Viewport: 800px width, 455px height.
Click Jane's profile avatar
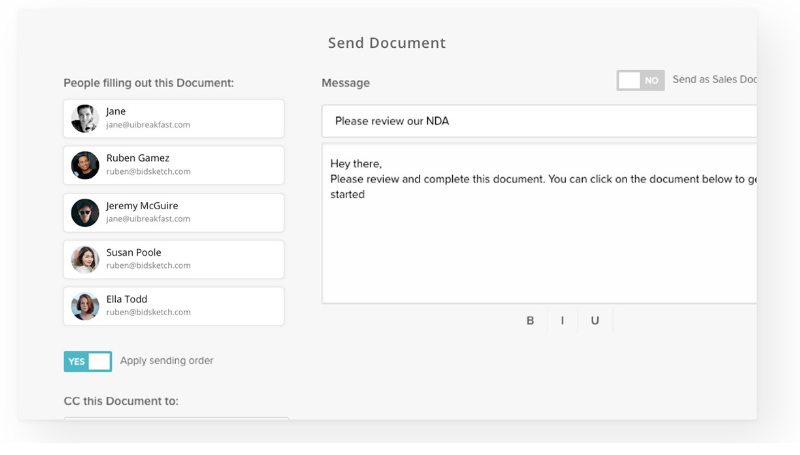[x=85, y=118]
